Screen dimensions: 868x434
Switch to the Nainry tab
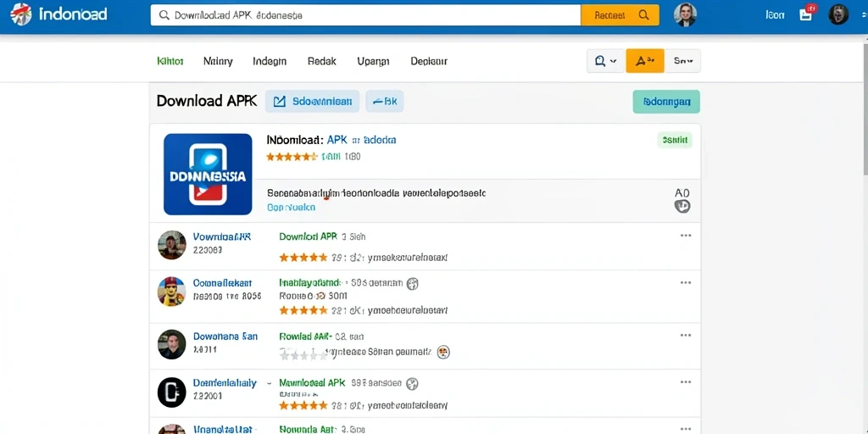[218, 61]
